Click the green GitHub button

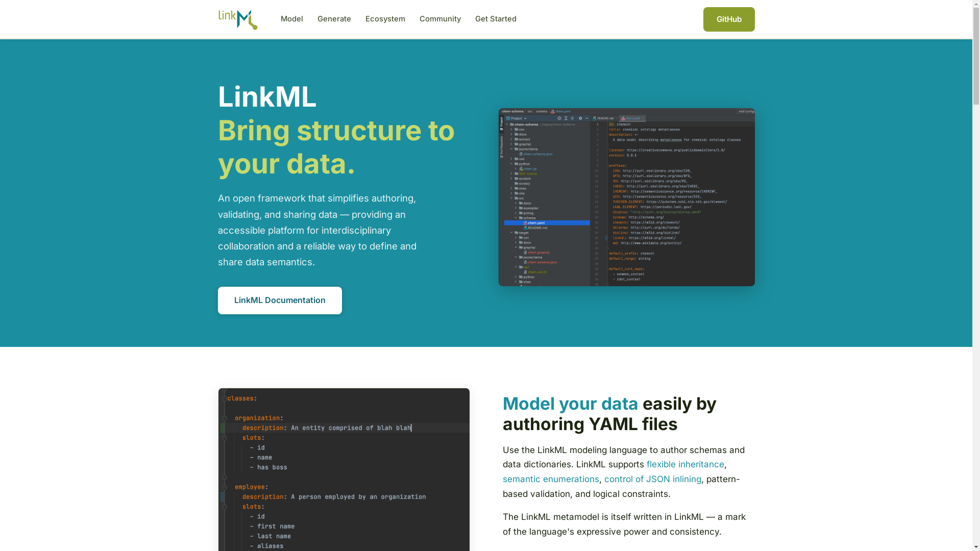728,19
